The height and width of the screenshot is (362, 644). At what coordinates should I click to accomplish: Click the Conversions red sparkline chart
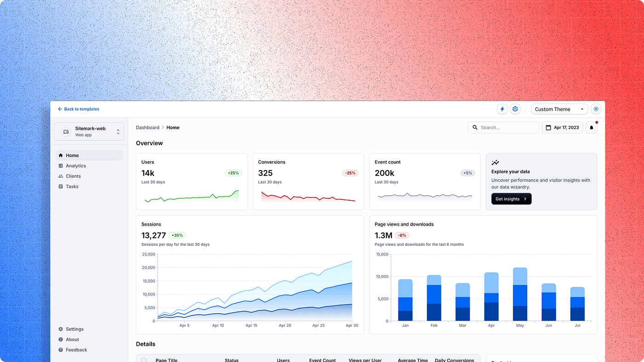pos(308,197)
